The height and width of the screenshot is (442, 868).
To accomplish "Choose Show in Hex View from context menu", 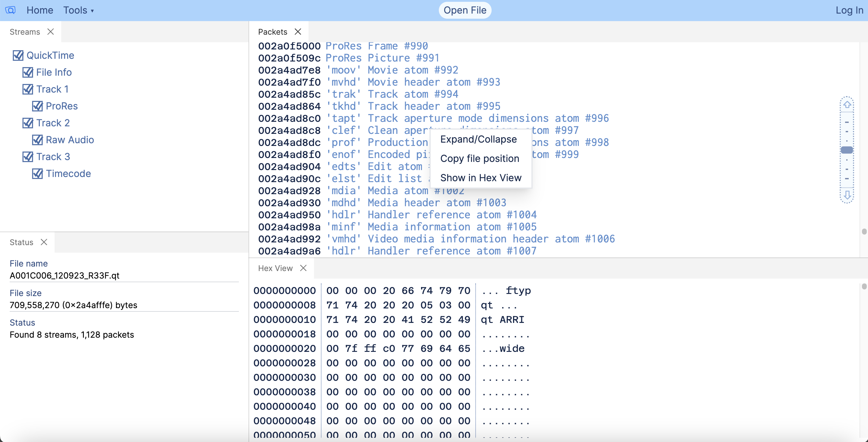I will pyautogui.click(x=481, y=178).
